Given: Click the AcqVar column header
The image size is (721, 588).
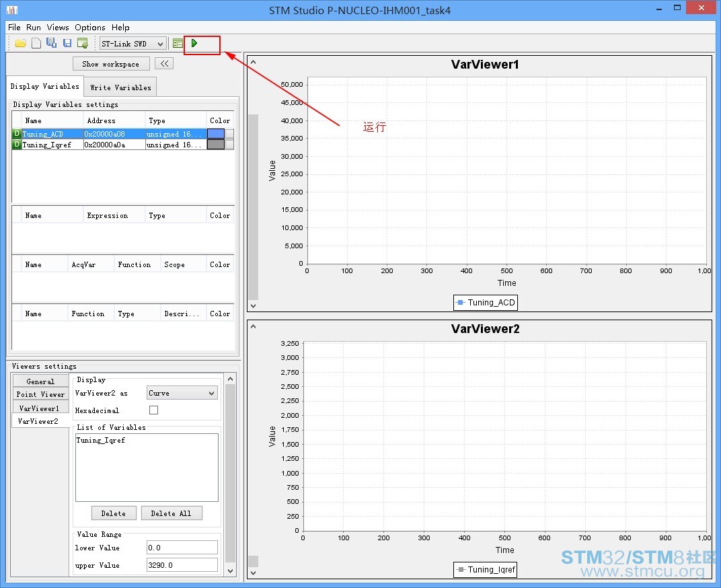Looking at the screenshot, I should (x=91, y=264).
